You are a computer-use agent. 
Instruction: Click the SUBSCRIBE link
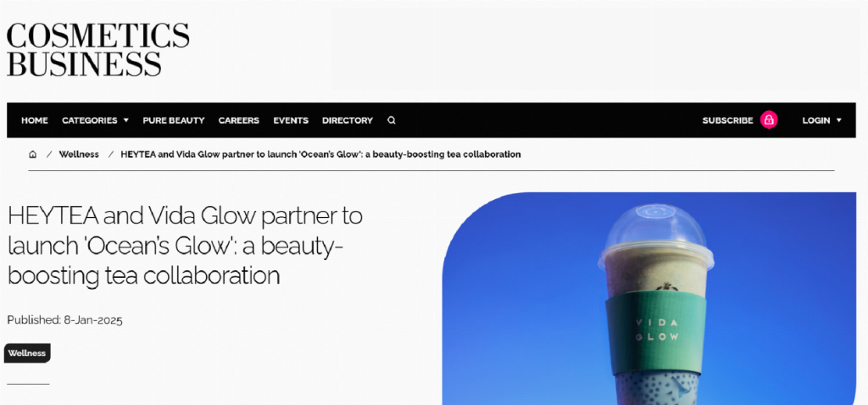[x=727, y=120]
